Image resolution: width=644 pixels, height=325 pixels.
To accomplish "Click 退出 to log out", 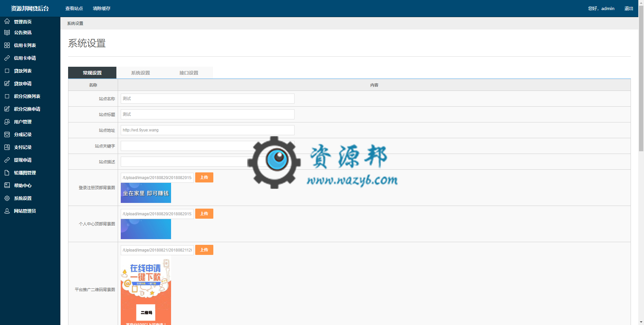I will click(x=629, y=8).
